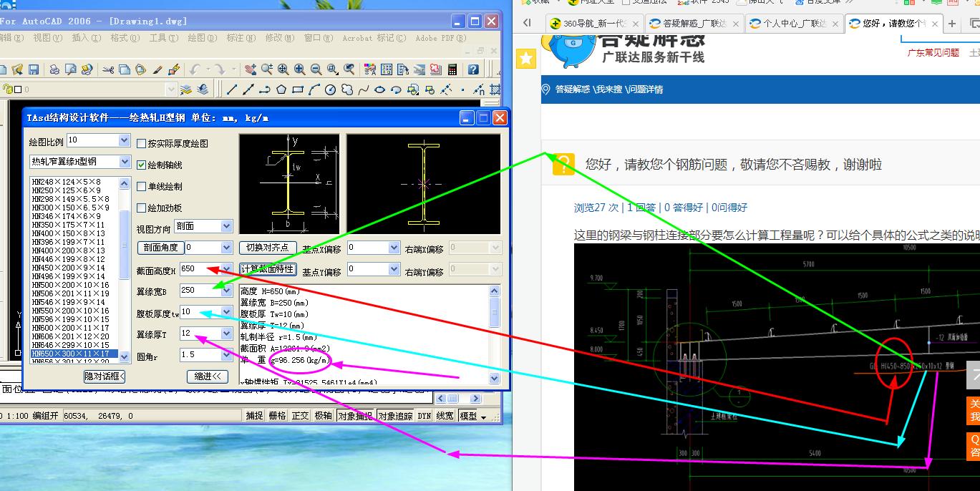This screenshot has height=491, width=980.
Task: Click the Undo arrow icon
Action: click(x=195, y=69)
